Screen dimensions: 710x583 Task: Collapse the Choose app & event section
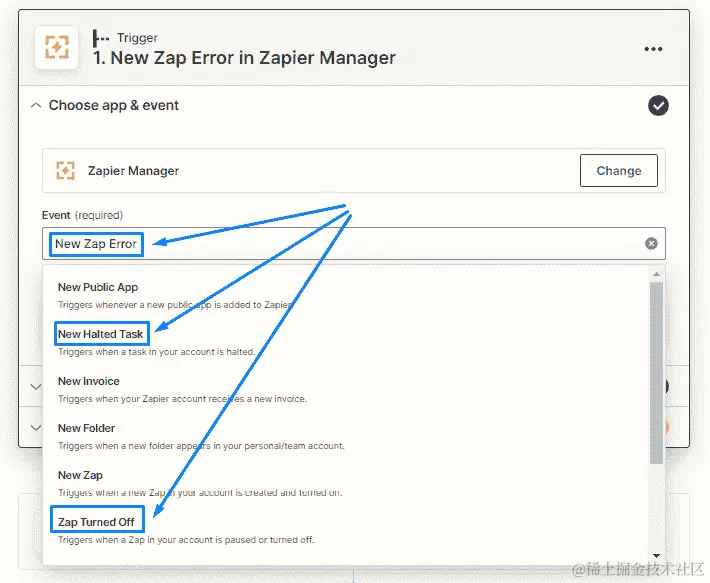[36, 105]
